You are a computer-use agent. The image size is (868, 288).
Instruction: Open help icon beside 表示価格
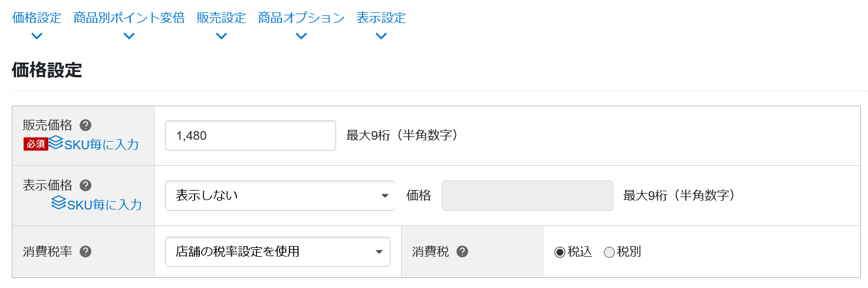point(86,185)
